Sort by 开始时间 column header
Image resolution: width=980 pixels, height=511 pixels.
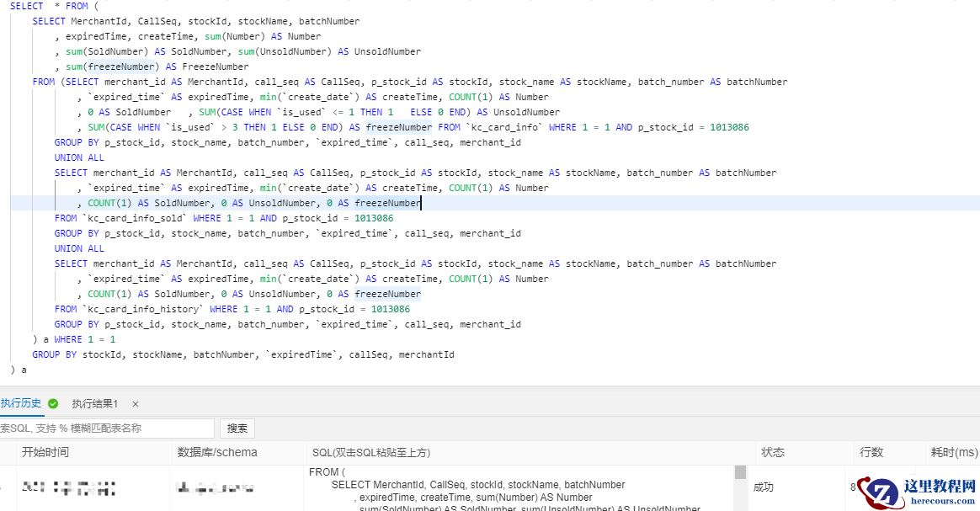(45, 452)
